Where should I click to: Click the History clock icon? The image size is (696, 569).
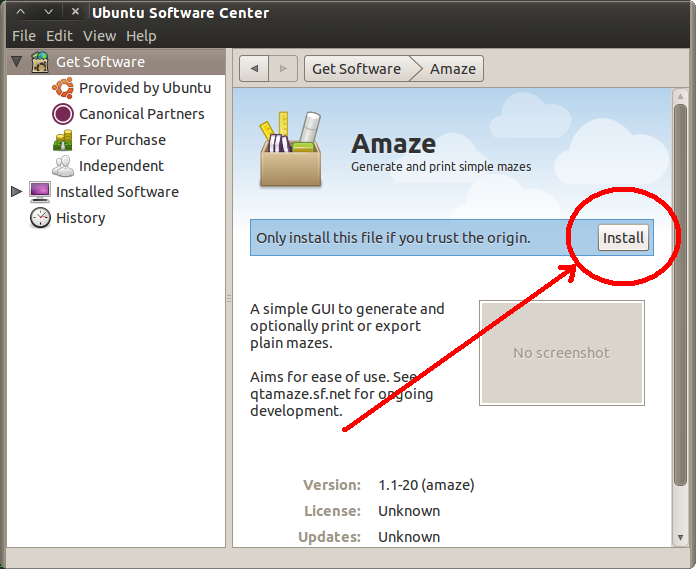(x=40, y=218)
